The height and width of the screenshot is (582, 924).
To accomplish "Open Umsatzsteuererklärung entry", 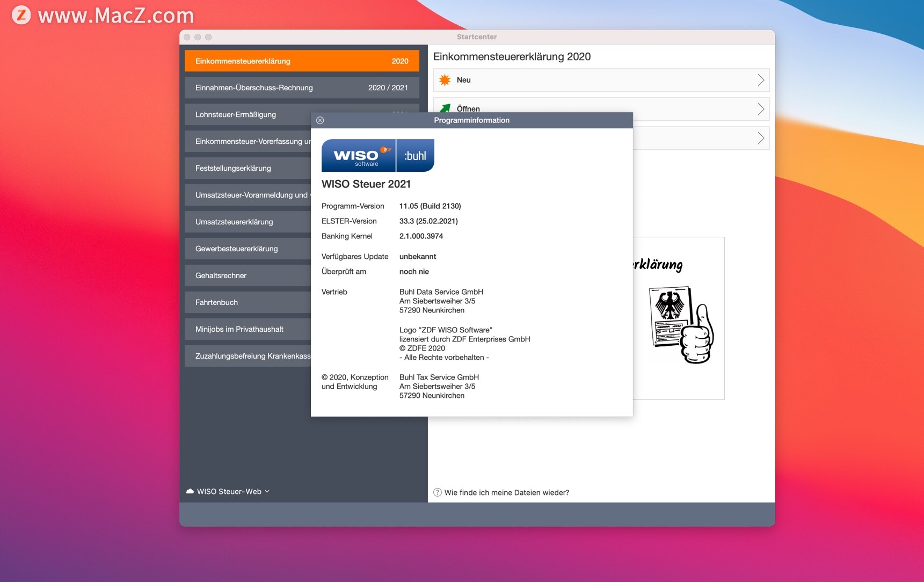I will (x=248, y=222).
